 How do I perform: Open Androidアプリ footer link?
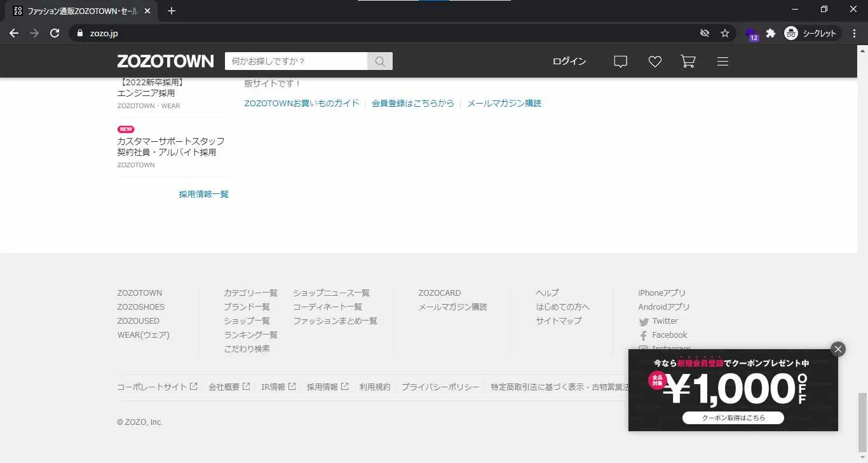(663, 307)
